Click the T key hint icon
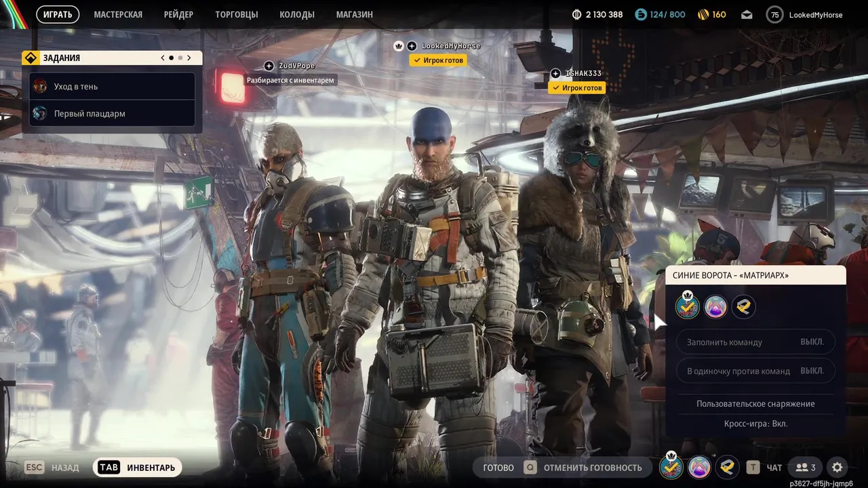 click(x=753, y=467)
